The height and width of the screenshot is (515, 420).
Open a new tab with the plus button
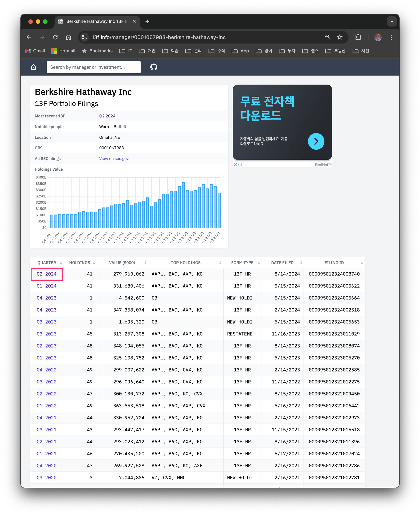[147, 22]
